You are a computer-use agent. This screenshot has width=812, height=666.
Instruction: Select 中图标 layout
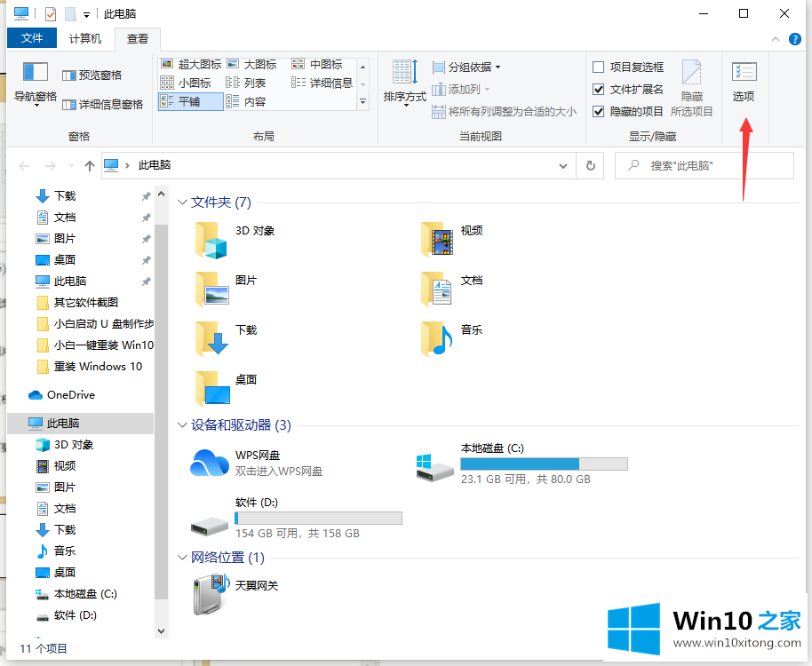pyautogui.click(x=317, y=64)
